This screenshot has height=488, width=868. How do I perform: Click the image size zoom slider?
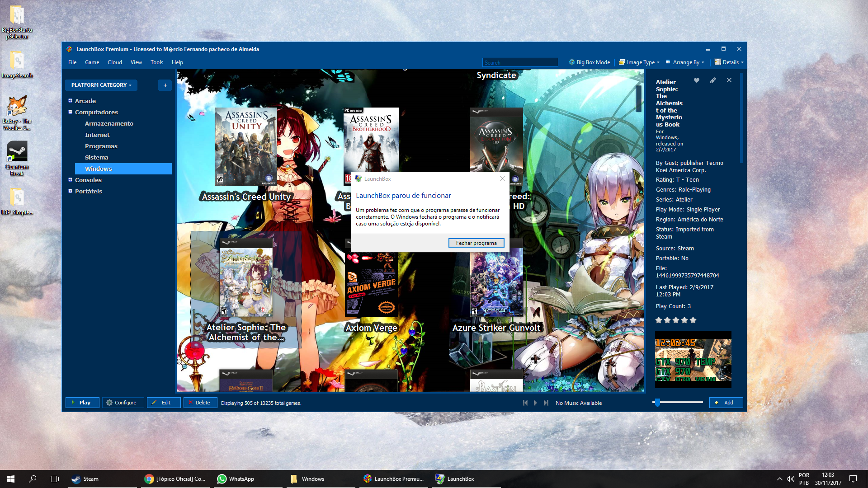coord(678,402)
